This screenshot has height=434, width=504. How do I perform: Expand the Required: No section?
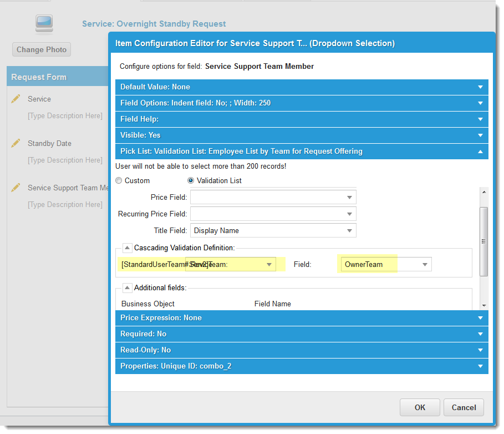(x=302, y=334)
